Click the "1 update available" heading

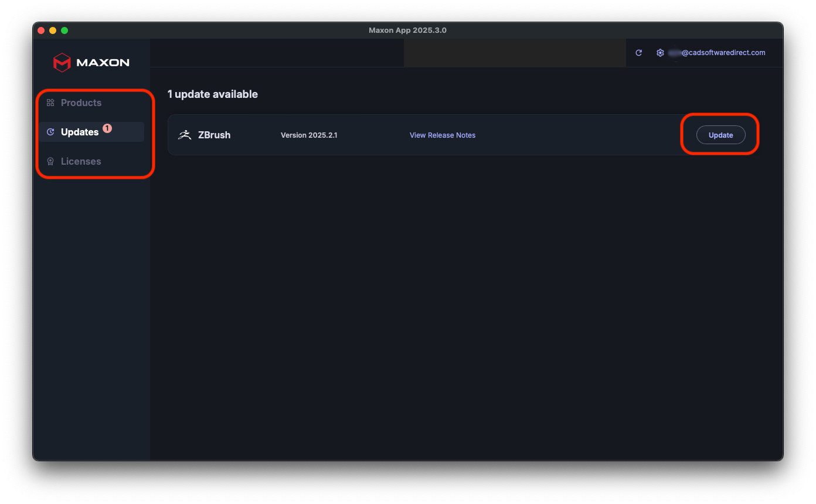[212, 94]
